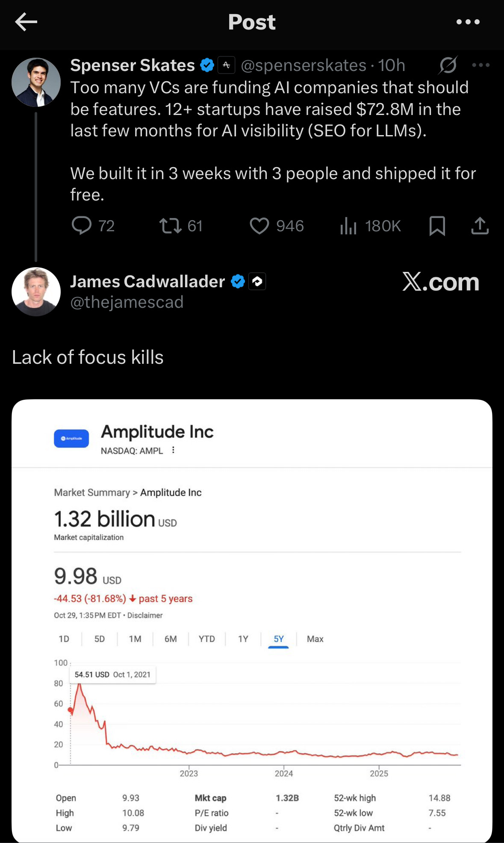
Task: Switch to the Max chart range tab
Action: 315,639
